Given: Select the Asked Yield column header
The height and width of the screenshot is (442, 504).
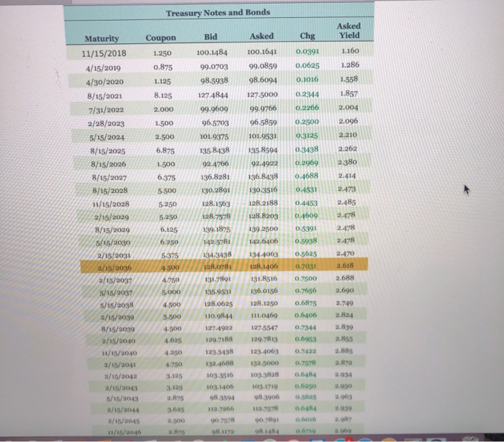Looking at the screenshot, I should 349,30.
